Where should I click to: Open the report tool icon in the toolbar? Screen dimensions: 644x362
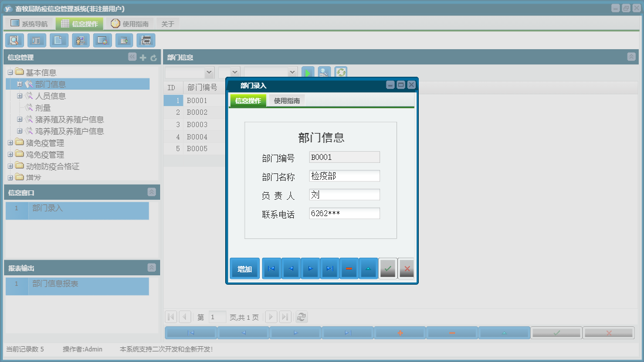pos(36,40)
